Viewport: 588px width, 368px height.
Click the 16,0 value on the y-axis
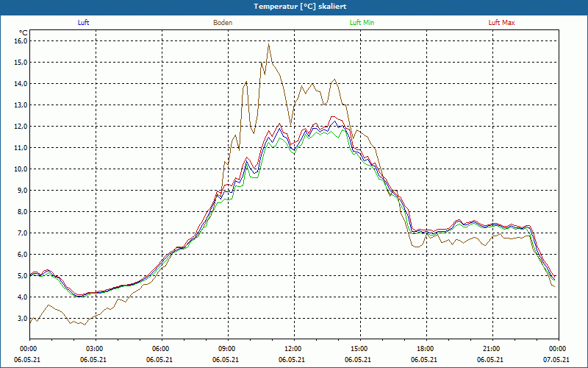(x=21, y=40)
